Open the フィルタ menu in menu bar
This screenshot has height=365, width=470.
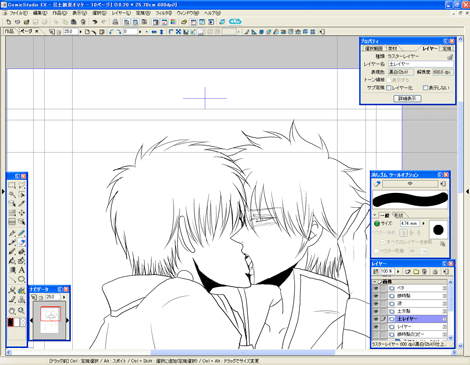tap(164, 13)
